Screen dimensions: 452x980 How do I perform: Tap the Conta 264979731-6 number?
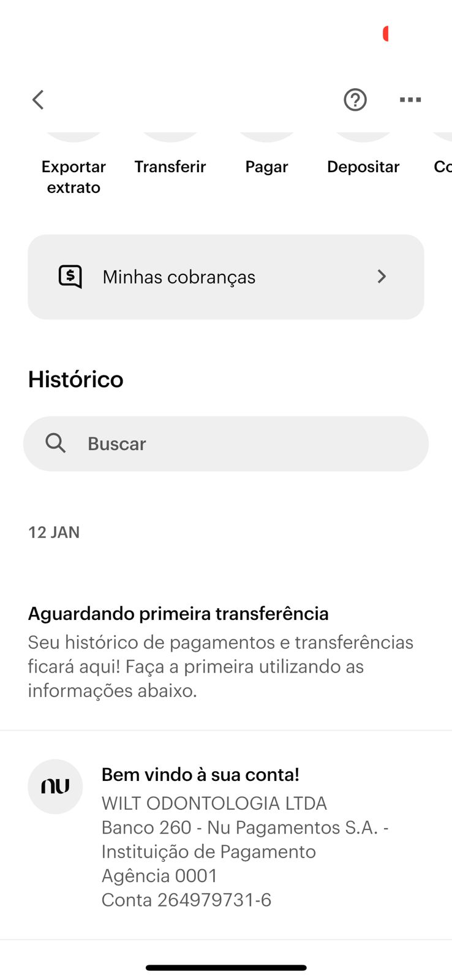[186, 900]
